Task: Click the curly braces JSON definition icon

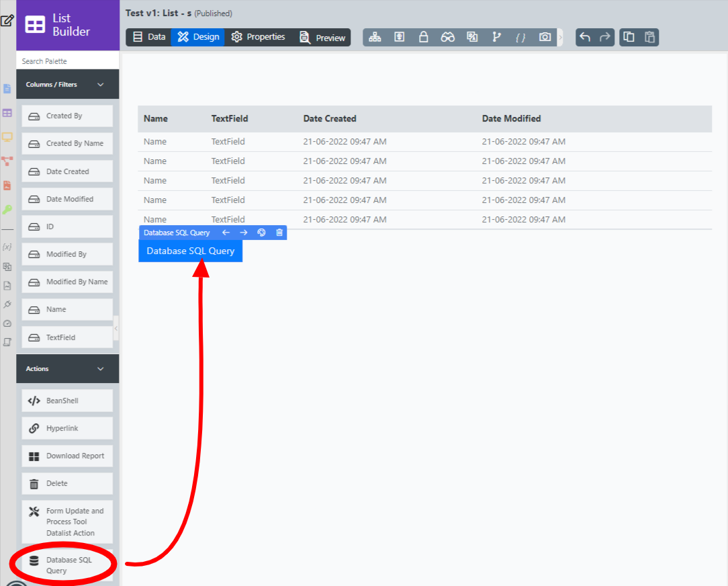Action: [520, 38]
